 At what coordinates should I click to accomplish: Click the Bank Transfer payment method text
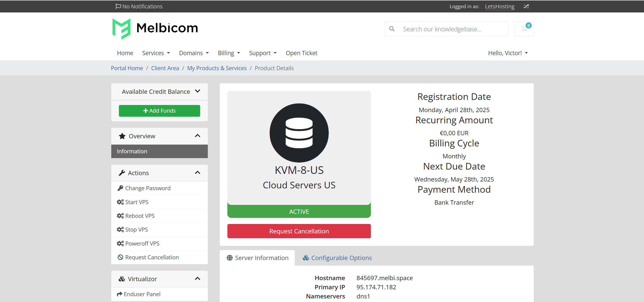[x=454, y=202]
